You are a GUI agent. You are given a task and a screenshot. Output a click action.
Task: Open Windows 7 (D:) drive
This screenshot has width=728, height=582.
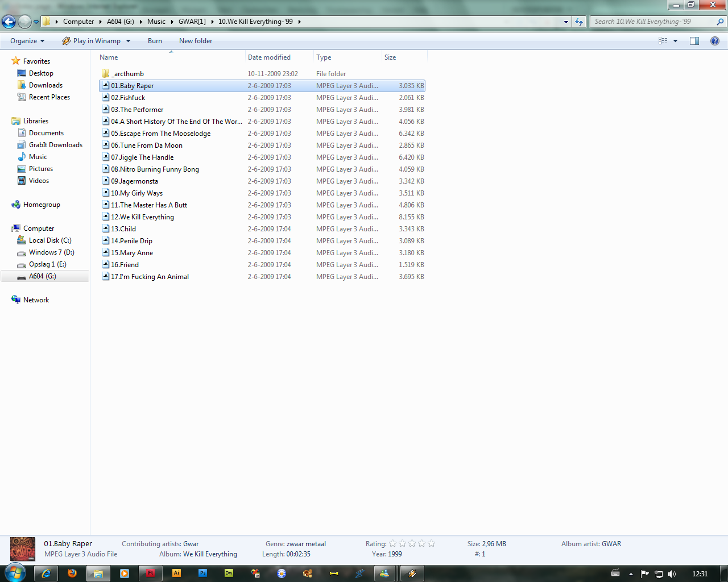(x=52, y=252)
